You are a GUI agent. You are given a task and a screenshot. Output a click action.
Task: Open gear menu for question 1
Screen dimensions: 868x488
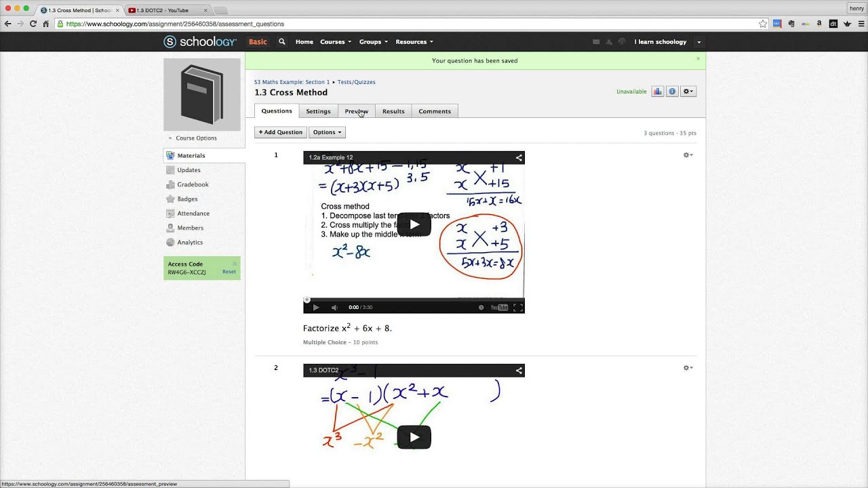pos(688,155)
